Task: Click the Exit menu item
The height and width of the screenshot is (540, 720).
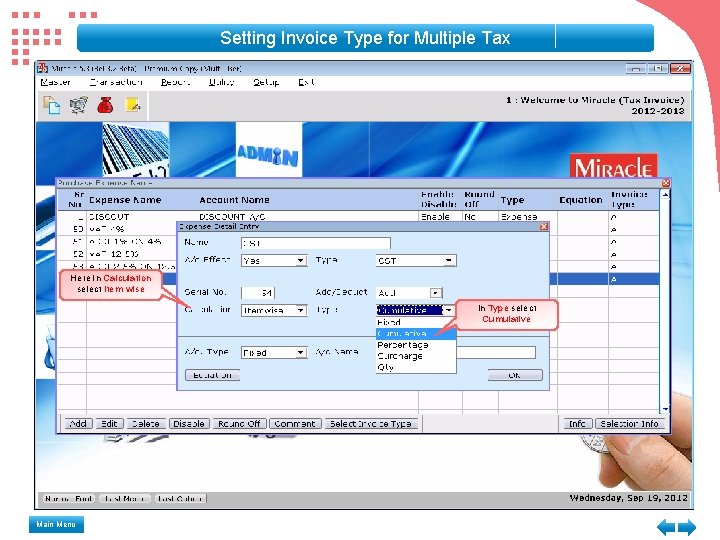Action: (307, 82)
